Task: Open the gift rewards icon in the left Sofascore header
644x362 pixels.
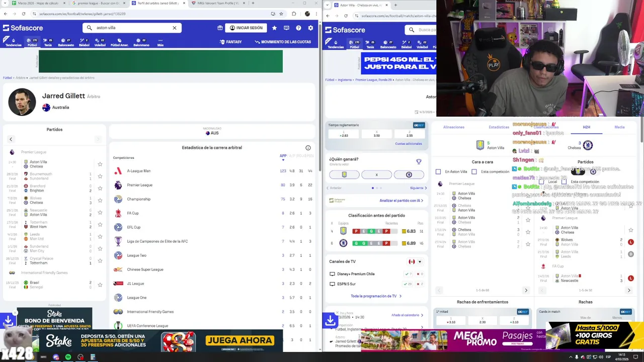Action: (x=220, y=28)
